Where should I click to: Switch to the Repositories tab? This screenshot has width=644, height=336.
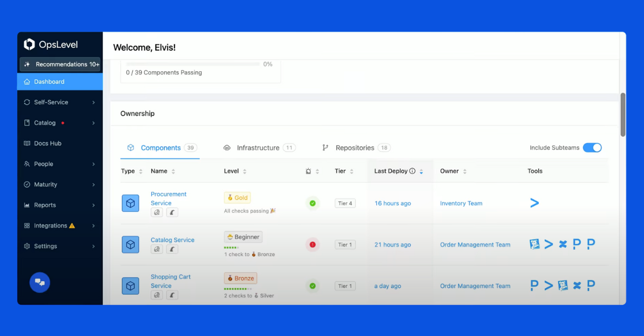356,148
